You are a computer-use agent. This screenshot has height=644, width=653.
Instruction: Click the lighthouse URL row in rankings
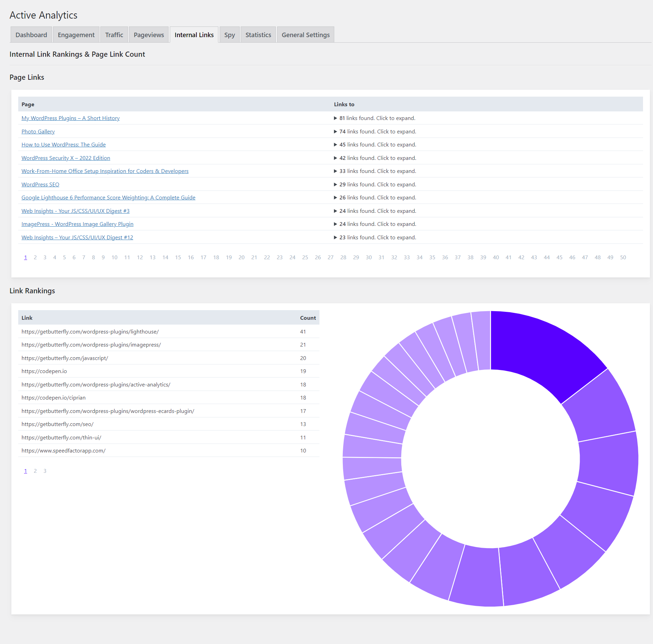(168, 331)
